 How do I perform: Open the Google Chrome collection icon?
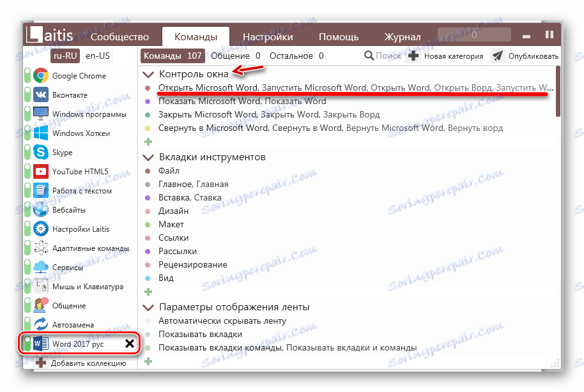pos(41,75)
